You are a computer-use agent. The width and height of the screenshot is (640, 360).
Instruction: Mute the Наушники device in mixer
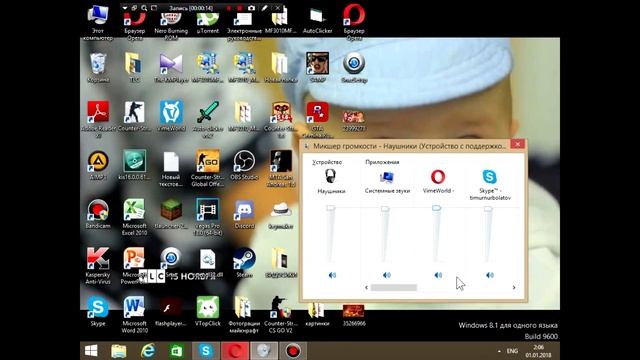[332, 275]
